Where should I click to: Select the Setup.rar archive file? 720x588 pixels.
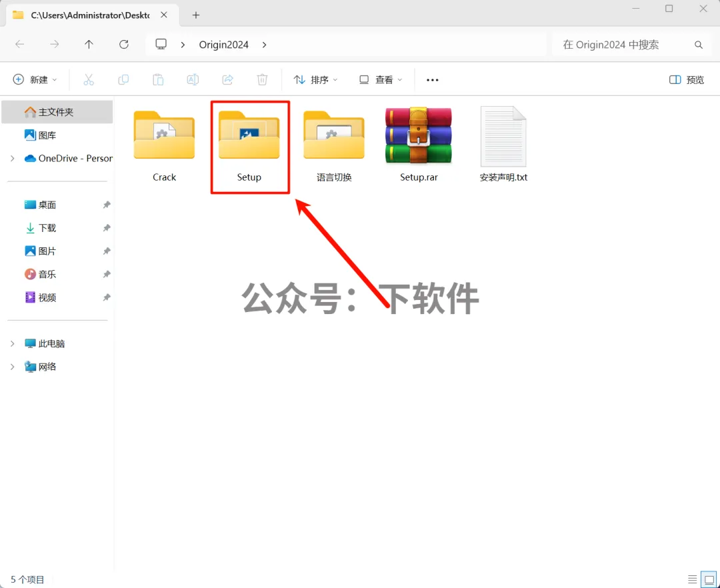coord(419,146)
